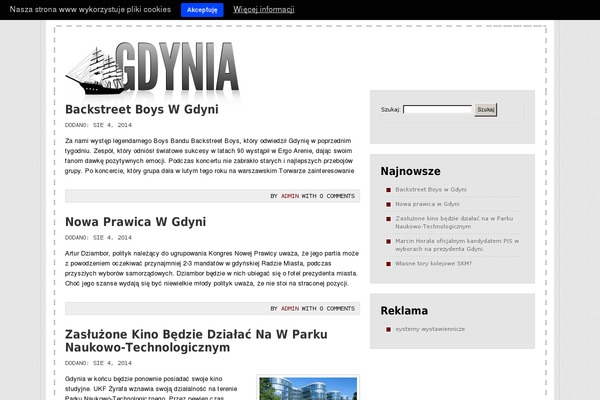Click red bullet beside Własne tory kolejowe SKM?
The width and height of the screenshot is (600, 400).
(388, 264)
